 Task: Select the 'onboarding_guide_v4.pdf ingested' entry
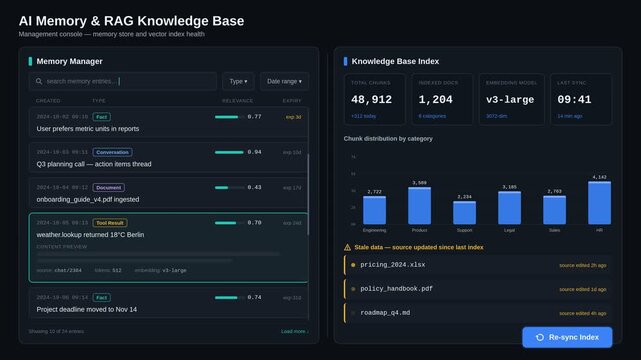(x=168, y=193)
